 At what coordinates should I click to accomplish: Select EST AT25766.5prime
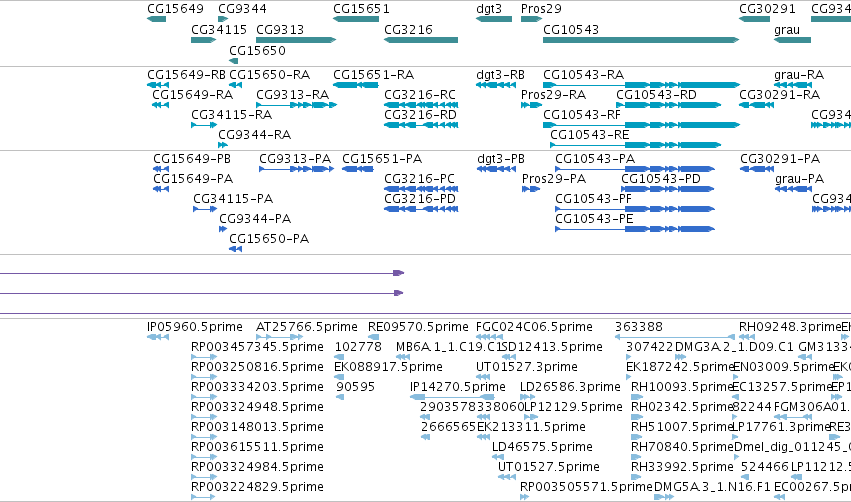(x=307, y=327)
